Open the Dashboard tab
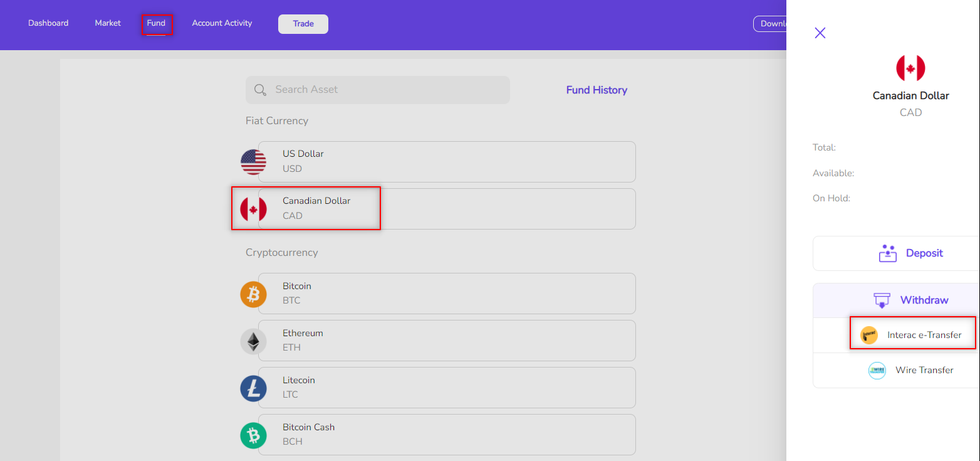This screenshot has height=461, width=980. pyautogui.click(x=48, y=23)
